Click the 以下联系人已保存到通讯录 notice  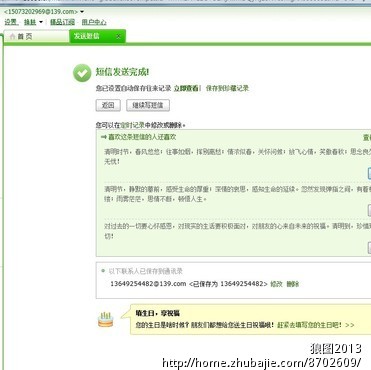click(146, 271)
